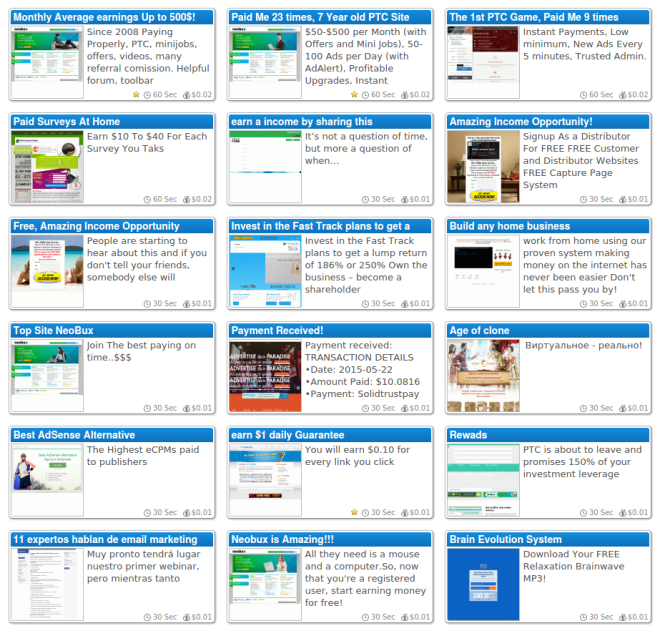Viewport: 660px width, 631px height.
Task: Open 11 expertos hablan de email marketing ad
Action: (105, 539)
